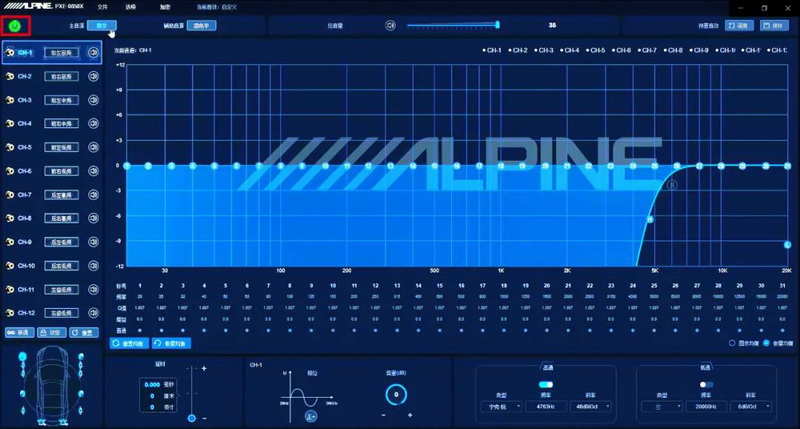Mute channel CH-1 speaker icon

pyautogui.click(x=93, y=53)
